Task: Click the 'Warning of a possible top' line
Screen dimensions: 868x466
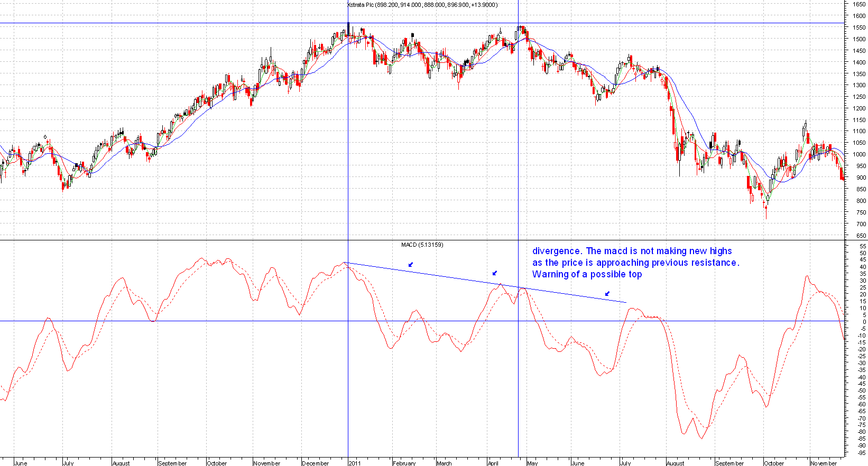Action: click(587, 274)
